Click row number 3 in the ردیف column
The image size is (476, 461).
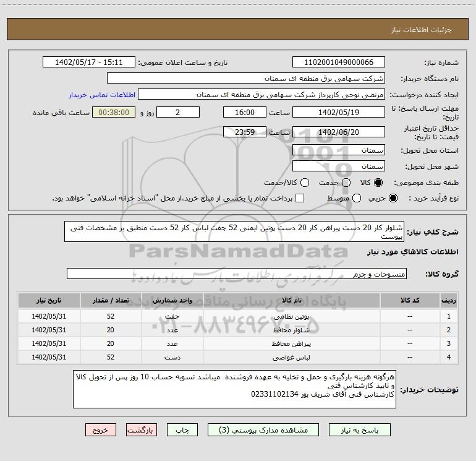[449, 343]
